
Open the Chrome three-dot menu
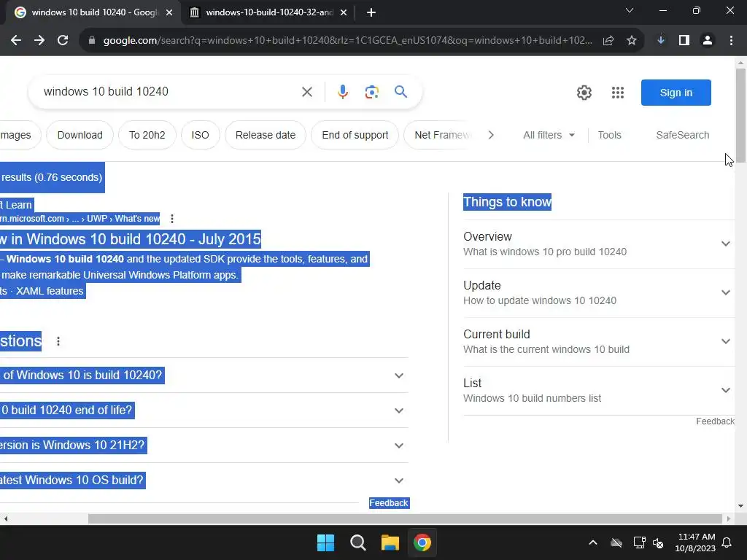point(731,41)
